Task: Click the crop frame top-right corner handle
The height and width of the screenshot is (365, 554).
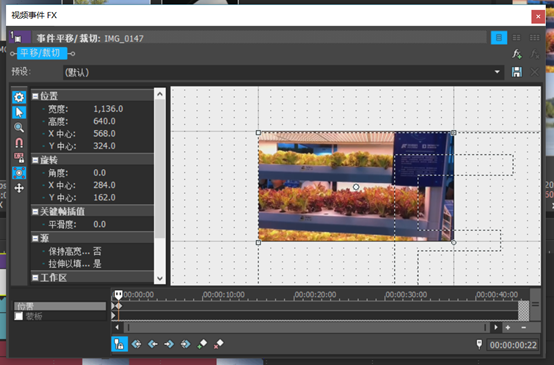Action: [454, 133]
